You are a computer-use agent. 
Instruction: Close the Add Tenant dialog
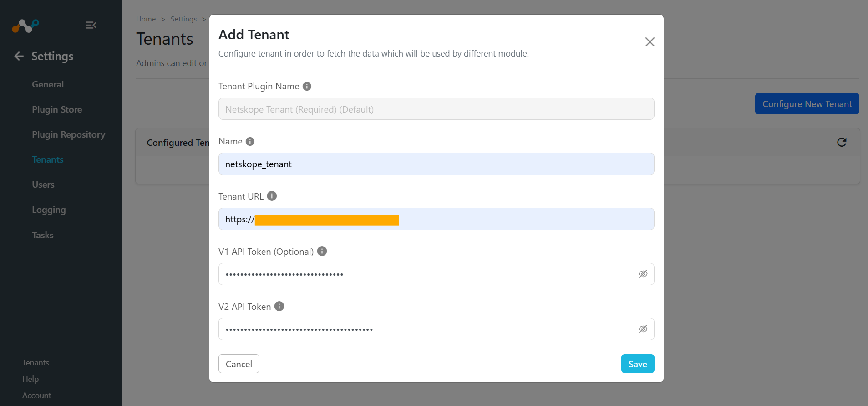[x=650, y=42]
